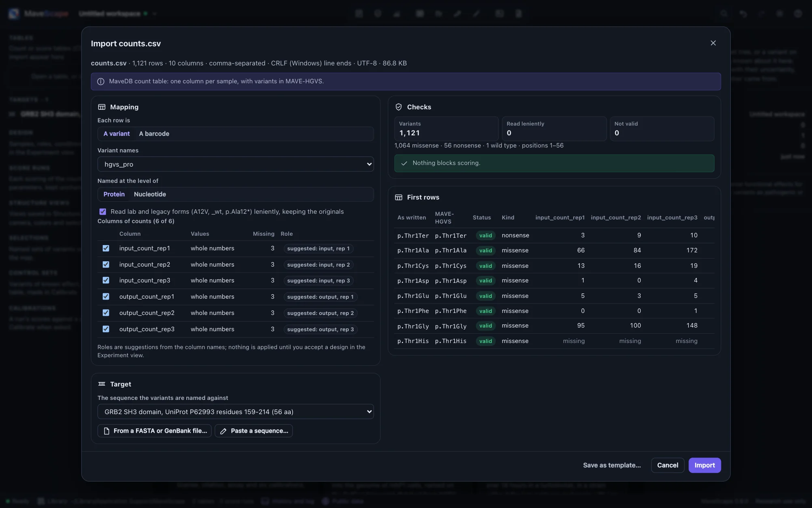Select the p.Thr1Cys row
Viewport: 812px width, 508px height.
554,266
